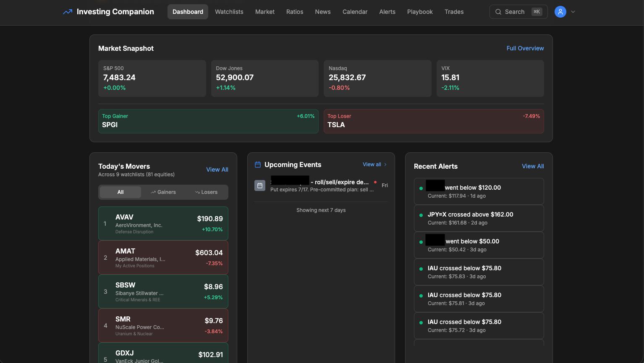Image resolution: width=644 pixels, height=363 pixels.
Task: Open the went below $50.00 alert
Action: [479, 245]
